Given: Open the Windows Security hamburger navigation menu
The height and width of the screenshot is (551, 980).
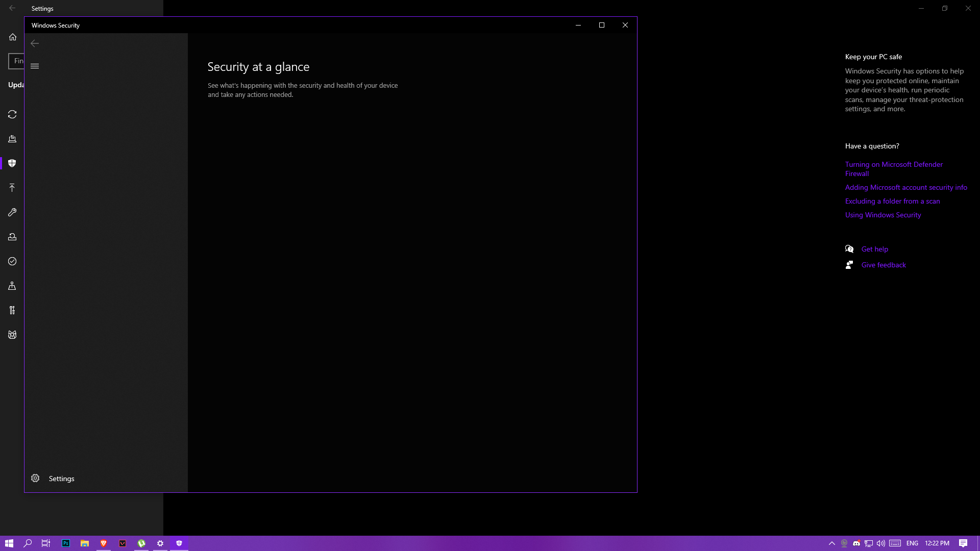Looking at the screenshot, I should pos(35,66).
